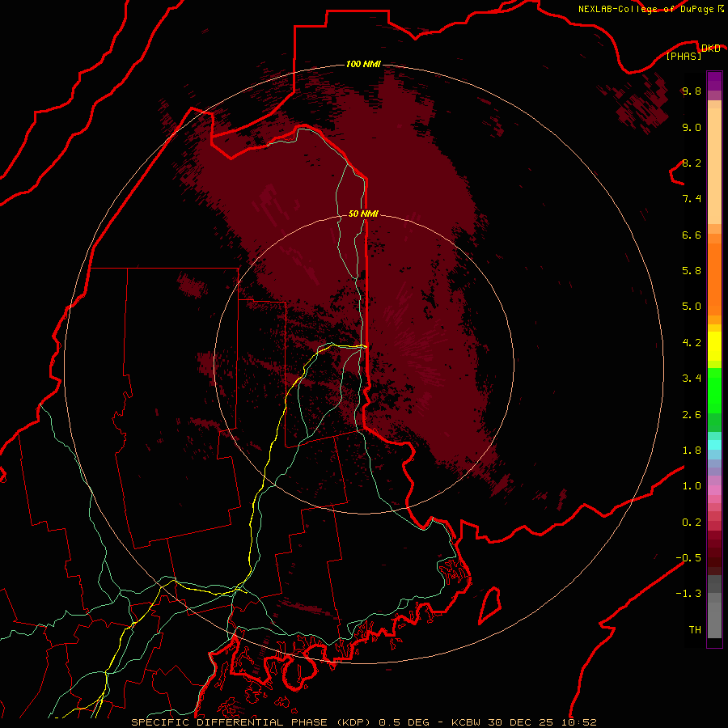The width and height of the screenshot is (728, 728).
Task: Click the 1.8 value on the color scale
Action: [692, 451]
